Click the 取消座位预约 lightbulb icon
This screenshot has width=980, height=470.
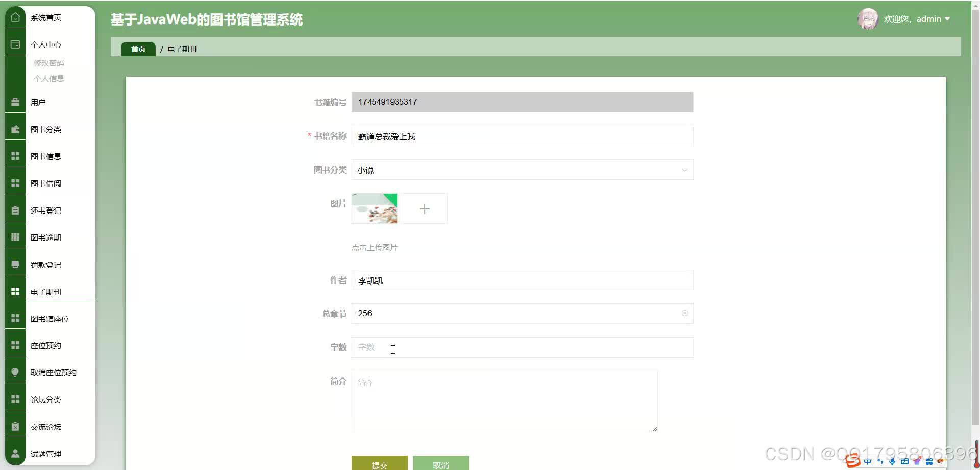click(x=15, y=372)
